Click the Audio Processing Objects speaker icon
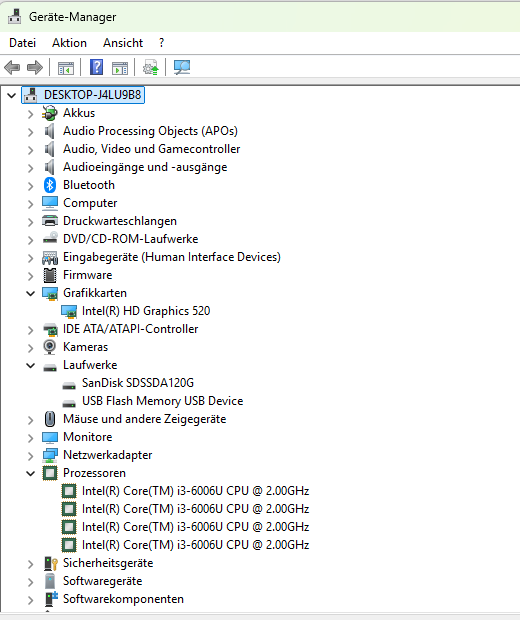 [x=50, y=131]
